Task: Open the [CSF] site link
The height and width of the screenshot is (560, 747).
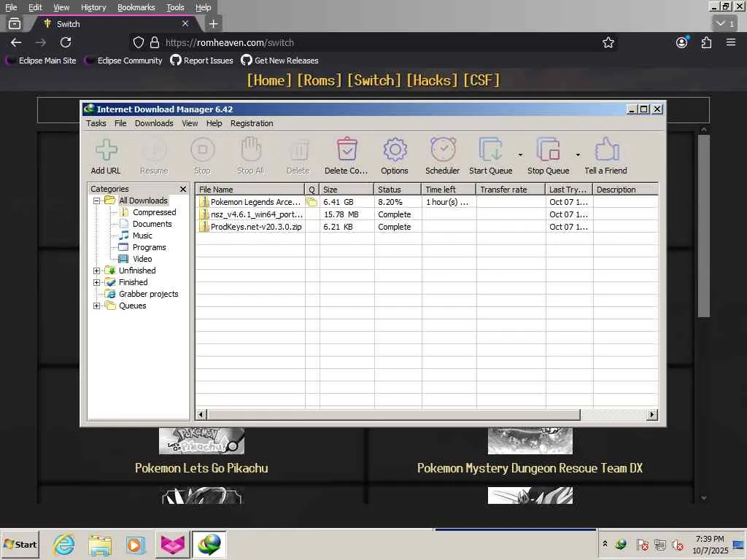Action: click(x=481, y=80)
